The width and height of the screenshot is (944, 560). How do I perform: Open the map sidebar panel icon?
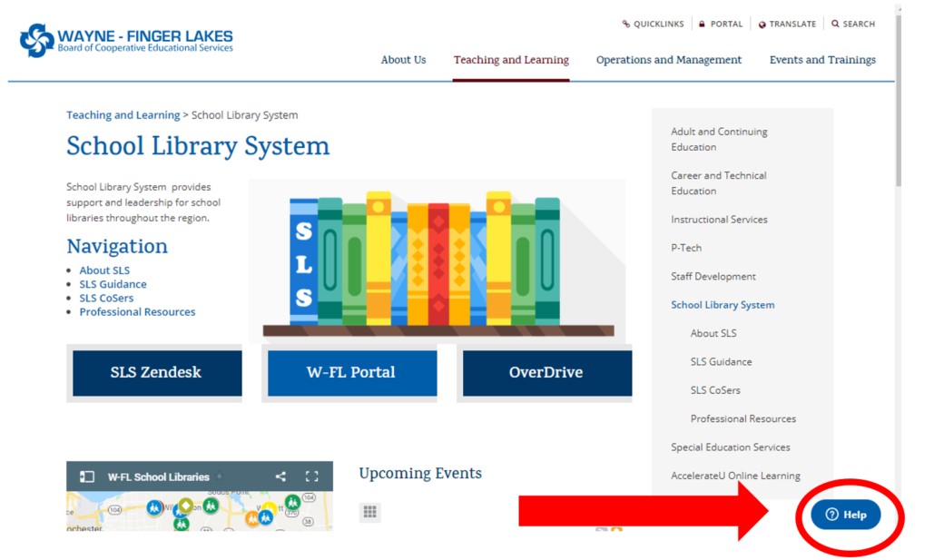(x=87, y=476)
